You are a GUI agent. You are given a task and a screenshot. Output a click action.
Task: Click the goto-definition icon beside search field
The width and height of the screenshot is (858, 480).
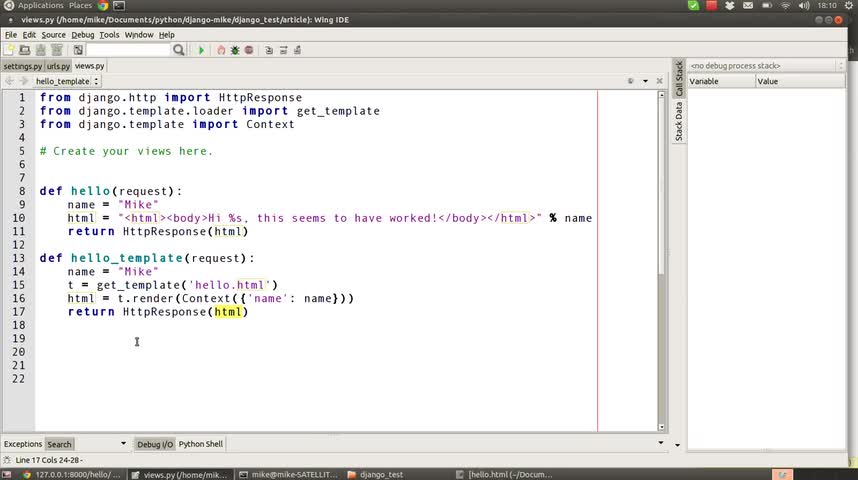[78, 50]
